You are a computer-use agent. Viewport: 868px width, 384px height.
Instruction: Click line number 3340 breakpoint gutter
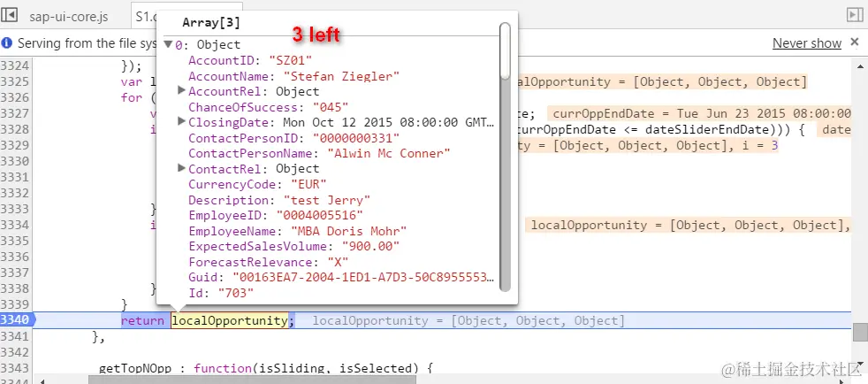pos(15,320)
